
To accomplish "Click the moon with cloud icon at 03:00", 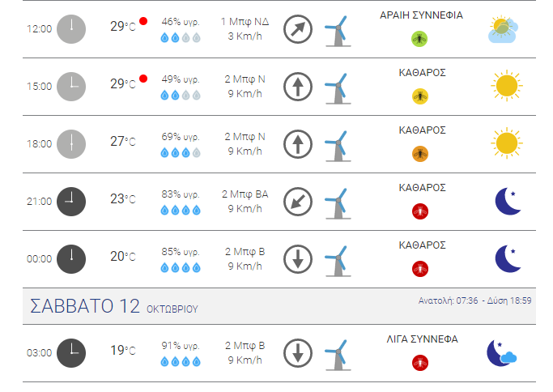I will click(501, 353).
